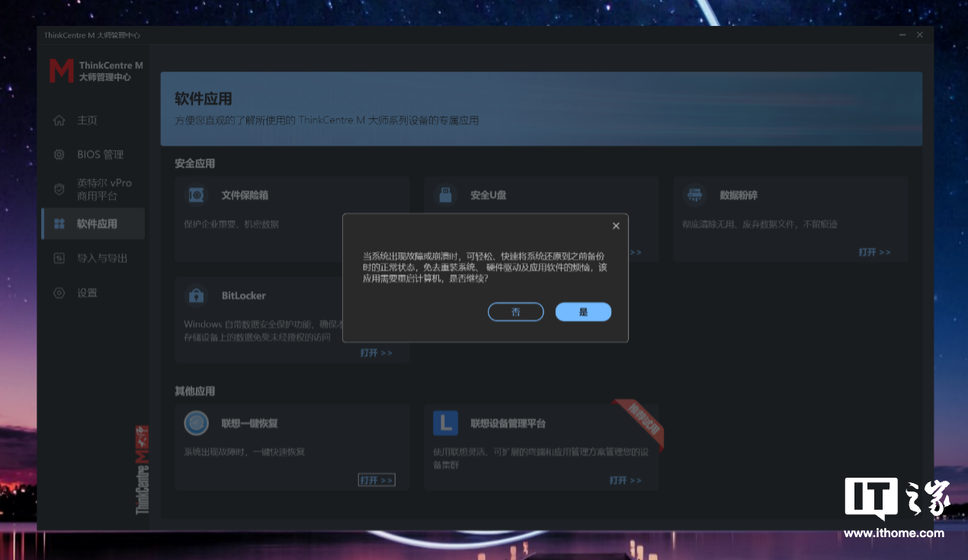Select the 数据粉碎 shredder icon
Image resolution: width=968 pixels, height=560 pixels.
point(694,195)
